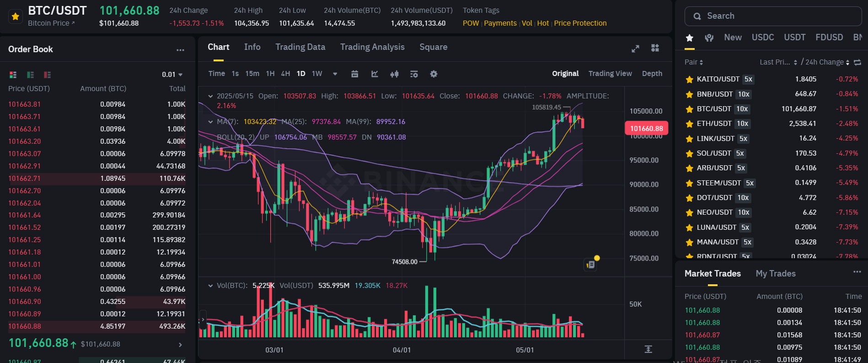868x363 pixels.
Task: Sort market list by 24h Change
Action: click(827, 62)
